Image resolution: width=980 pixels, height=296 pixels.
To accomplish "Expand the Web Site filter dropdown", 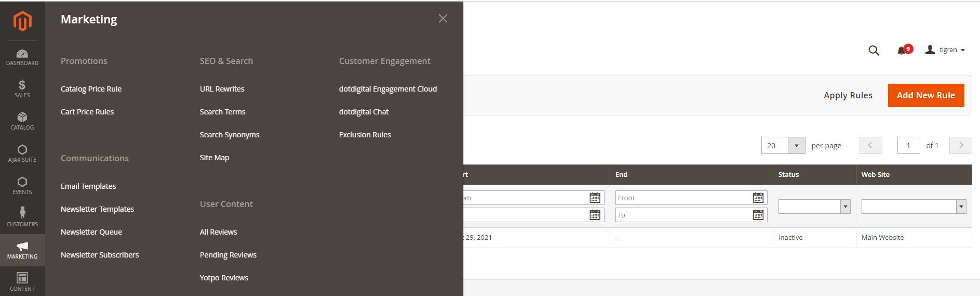I will 913,207.
